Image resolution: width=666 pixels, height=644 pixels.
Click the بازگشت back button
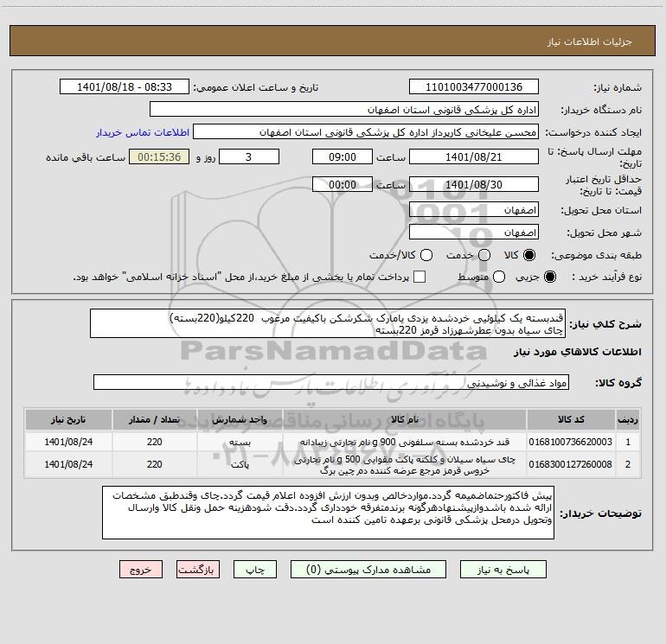pos(198,570)
